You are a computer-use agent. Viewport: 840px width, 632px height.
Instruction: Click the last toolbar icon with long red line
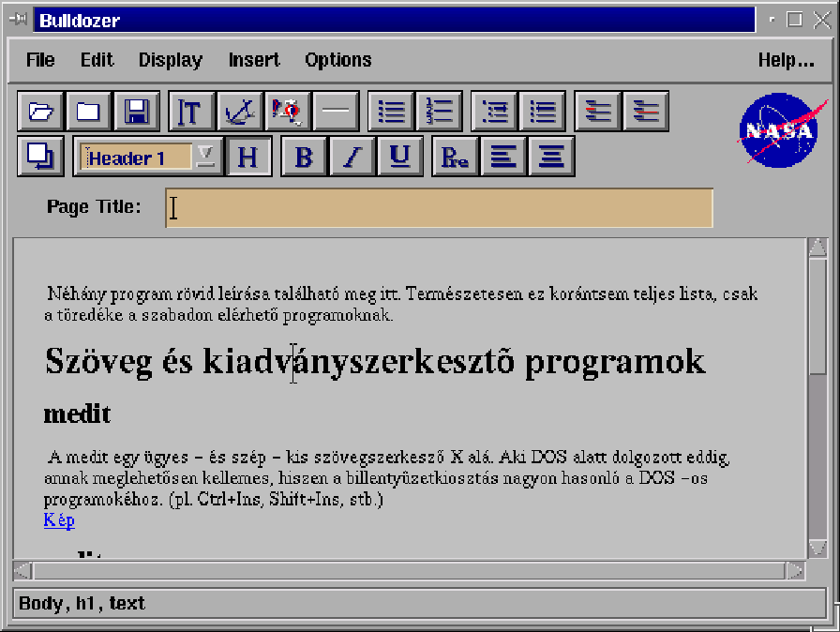click(646, 112)
